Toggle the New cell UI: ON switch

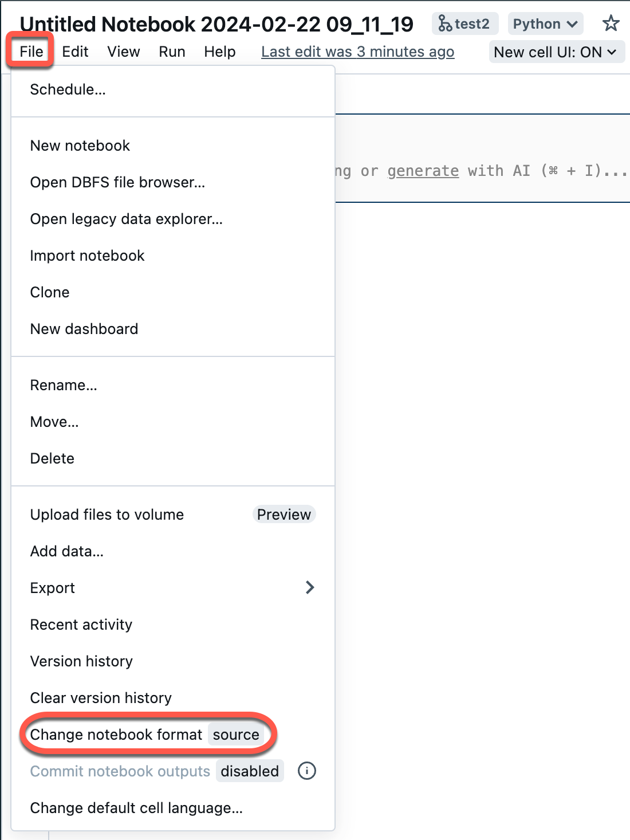point(557,52)
